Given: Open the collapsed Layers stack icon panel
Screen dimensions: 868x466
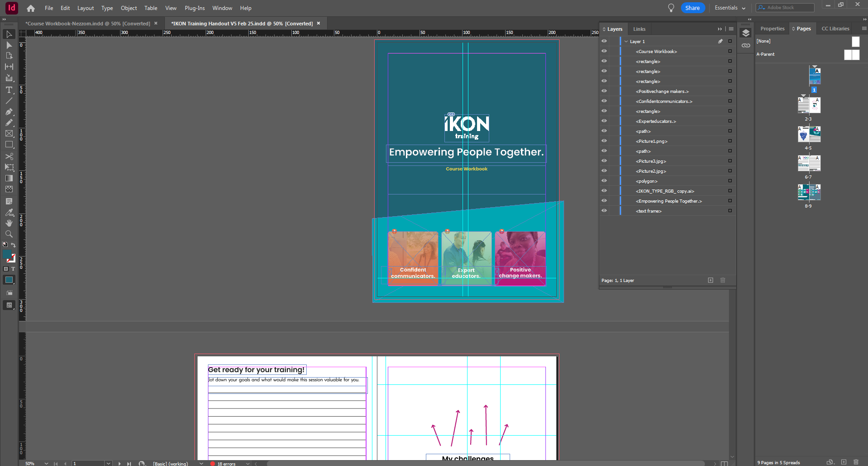Looking at the screenshot, I should click(746, 33).
